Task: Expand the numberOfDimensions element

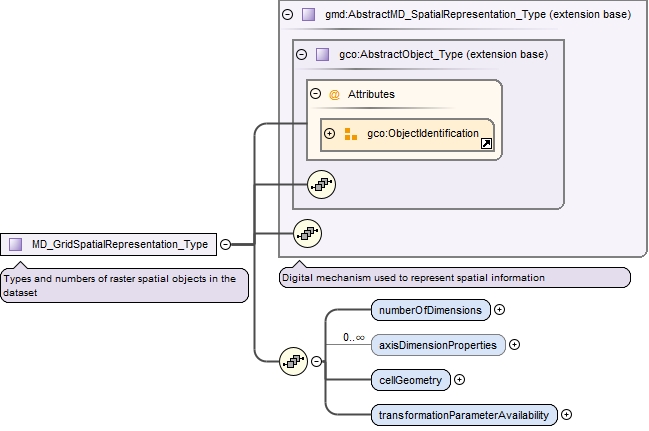Action: [x=499, y=309]
